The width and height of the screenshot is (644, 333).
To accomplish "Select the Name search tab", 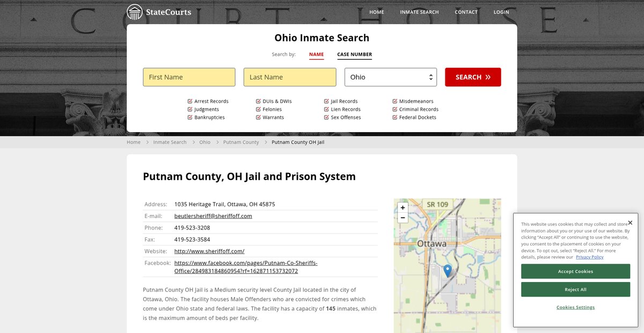I will pyautogui.click(x=316, y=54).
